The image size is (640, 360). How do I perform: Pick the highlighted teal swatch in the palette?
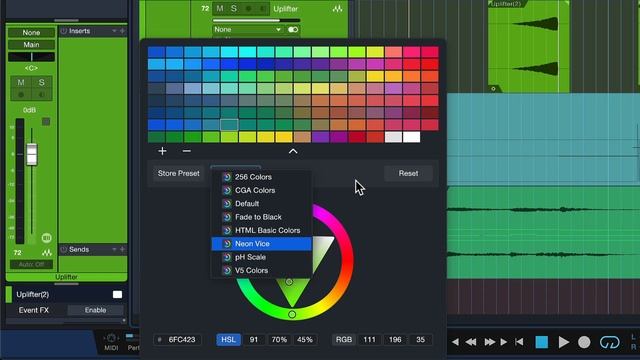click(x=229, y=124)
